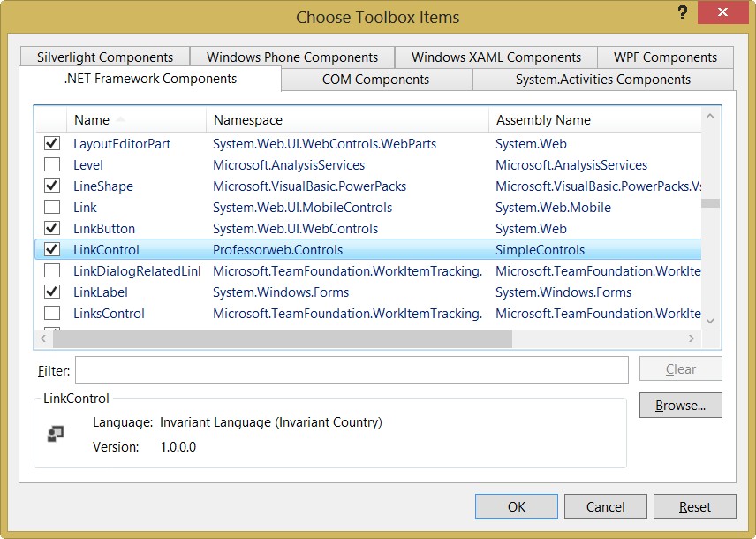This screenshot has width=756, height=539.
Task: Check the Level component checkbox
Action: (52, 164)
